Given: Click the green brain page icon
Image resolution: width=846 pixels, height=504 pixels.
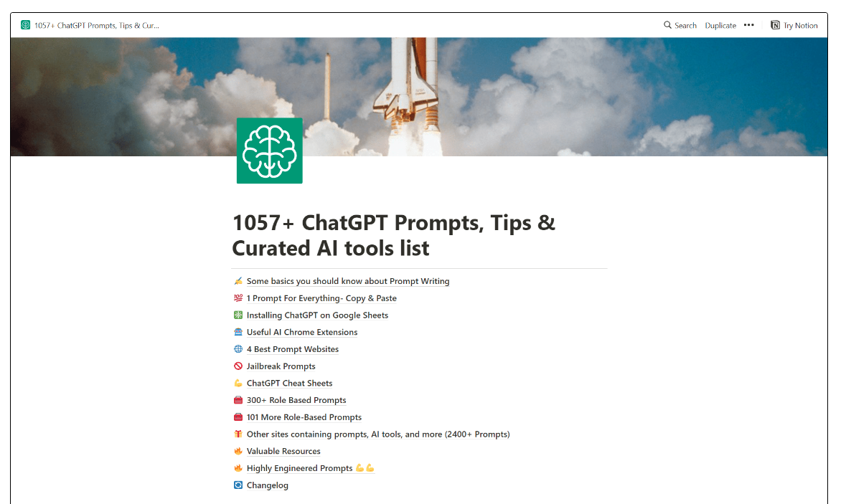Looking at the screenshot, I should coord(269,151).
